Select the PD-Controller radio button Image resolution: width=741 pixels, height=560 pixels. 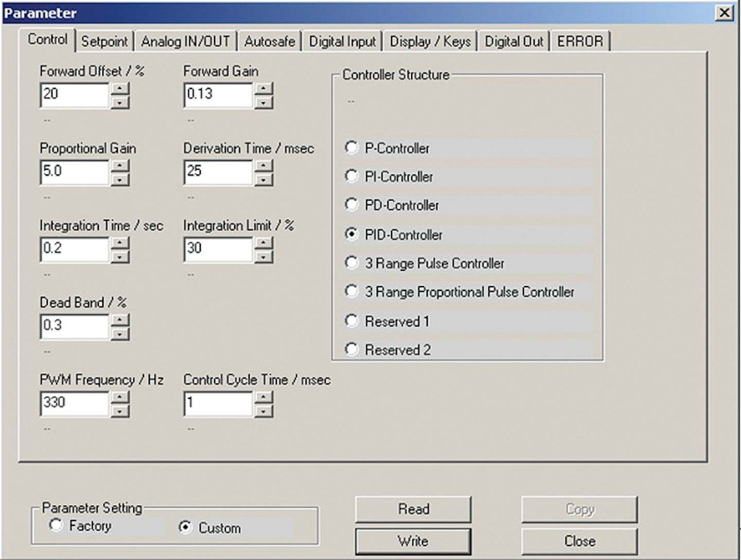tap(351, 205)
